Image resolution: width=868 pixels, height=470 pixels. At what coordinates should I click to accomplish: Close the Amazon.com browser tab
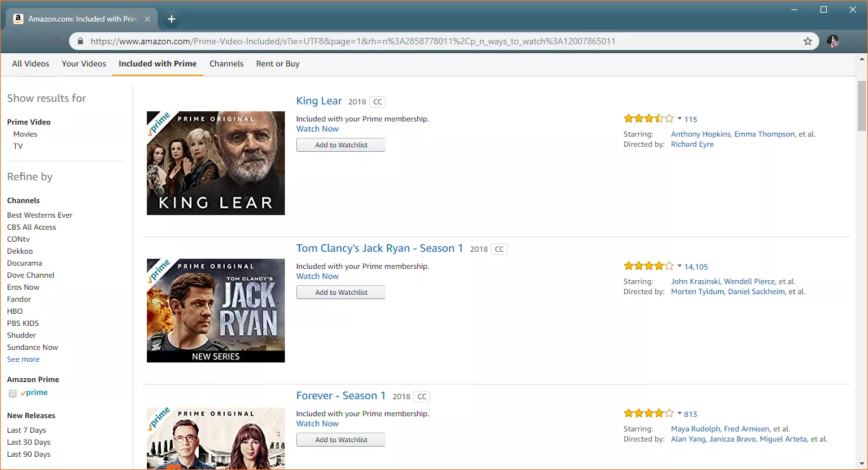click(x=148, y=19)
